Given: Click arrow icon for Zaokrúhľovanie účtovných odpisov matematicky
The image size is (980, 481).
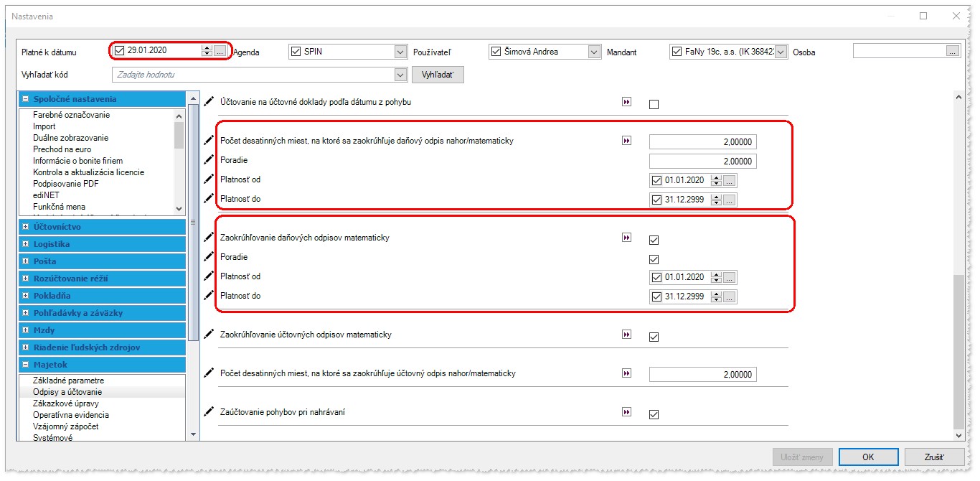Looking at the screenshot, I should [626, 335].
